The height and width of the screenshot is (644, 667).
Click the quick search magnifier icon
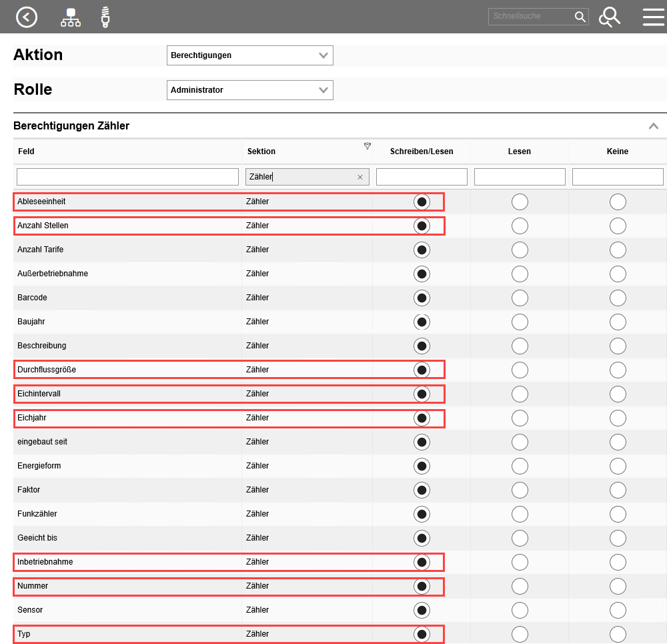click(580, 17)
